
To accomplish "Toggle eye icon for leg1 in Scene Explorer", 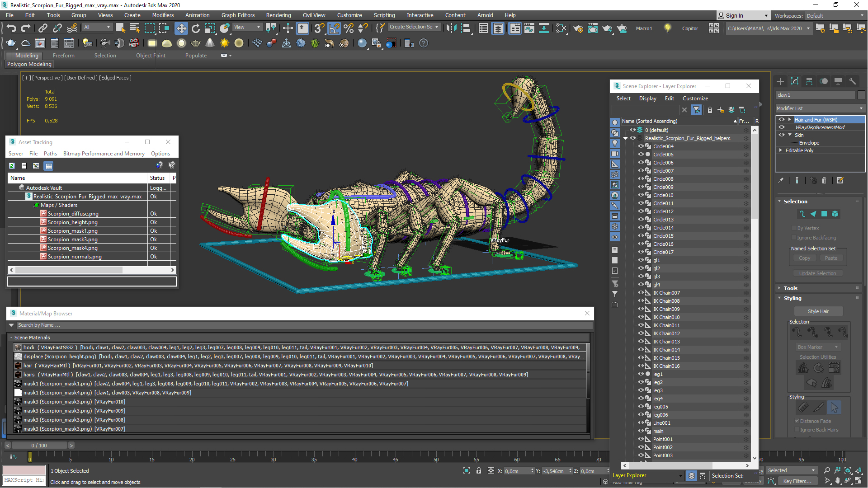I will click(x=641, y=374).
